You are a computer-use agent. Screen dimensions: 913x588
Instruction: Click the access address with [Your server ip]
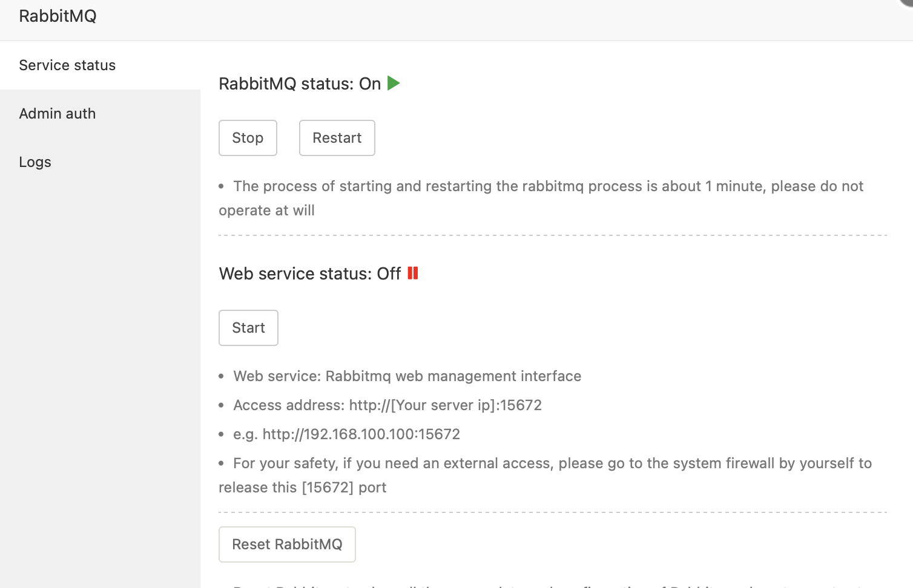(387, 405)
